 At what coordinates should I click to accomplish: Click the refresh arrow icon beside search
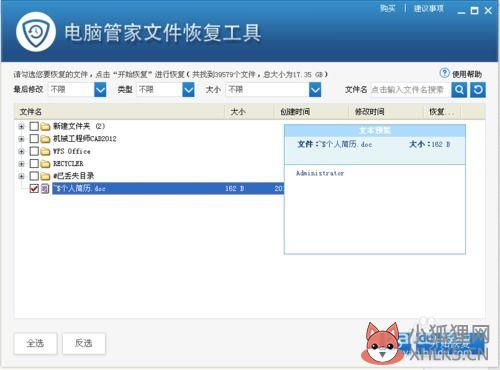click(x=478, y=90)
